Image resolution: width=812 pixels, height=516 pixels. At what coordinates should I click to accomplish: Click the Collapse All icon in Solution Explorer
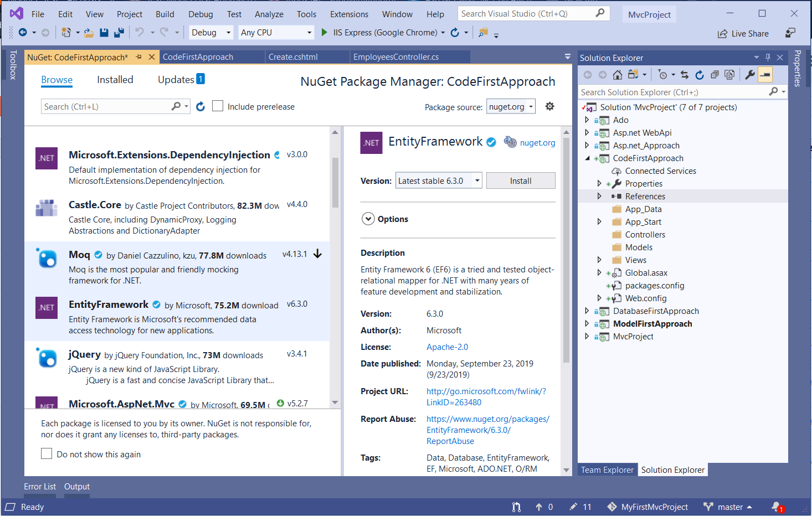click(715, 75)
